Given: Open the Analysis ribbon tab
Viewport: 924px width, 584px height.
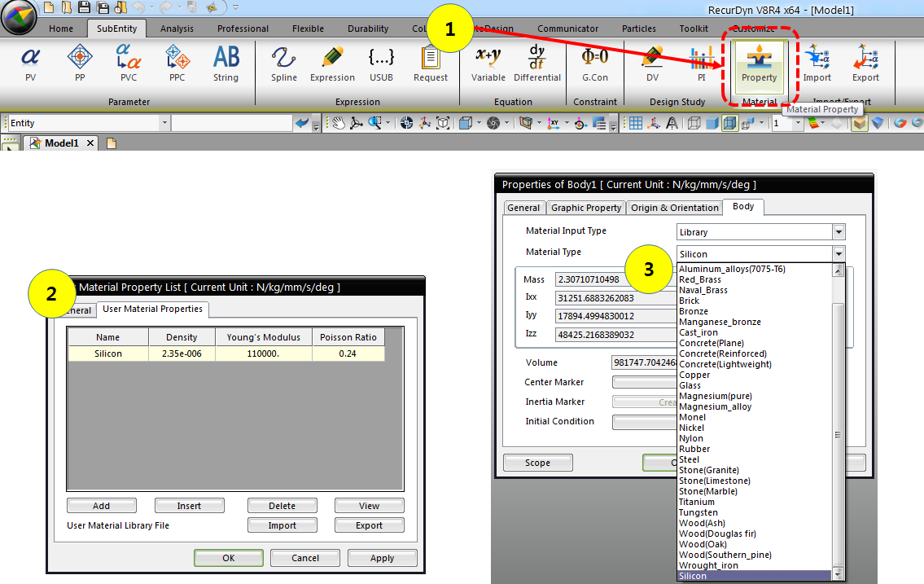Looking at the screenshot, I should pyautogui.click(x=177, y=29).
